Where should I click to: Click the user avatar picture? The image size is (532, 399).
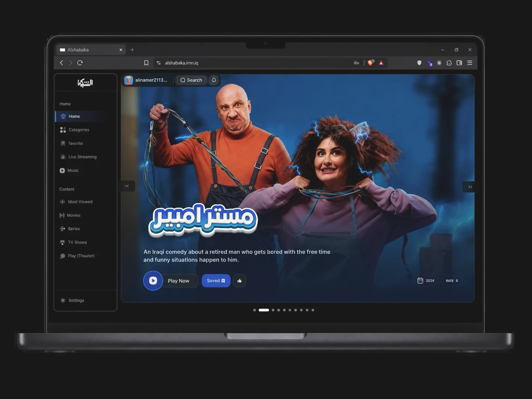pos(129,80)
